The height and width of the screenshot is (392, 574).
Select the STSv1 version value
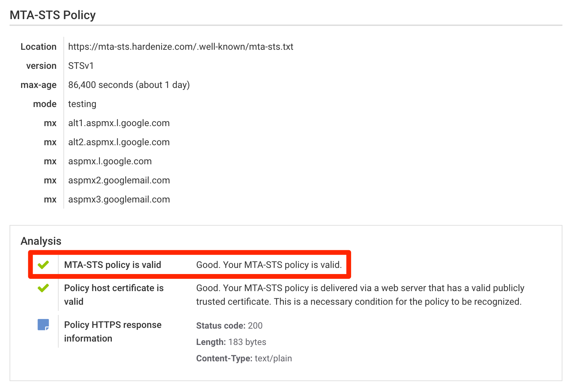81,66
